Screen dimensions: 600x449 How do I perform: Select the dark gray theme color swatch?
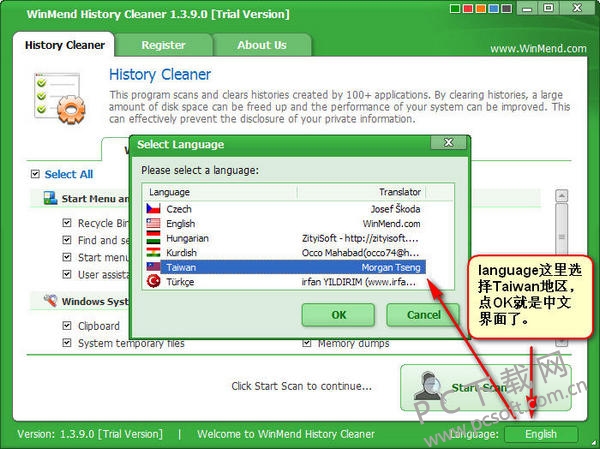coord(507,8)
